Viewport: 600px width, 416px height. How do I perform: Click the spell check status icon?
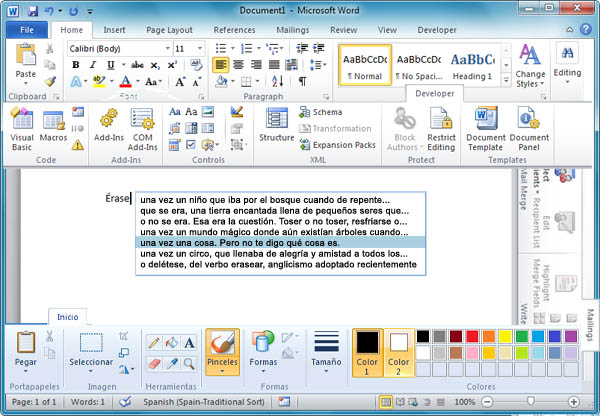pos(125,401)
